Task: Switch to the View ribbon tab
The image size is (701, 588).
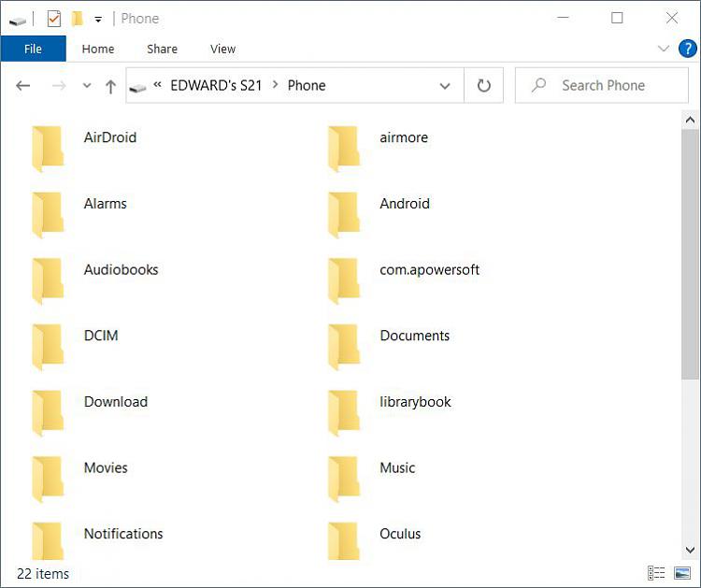Action: (x=222, y=49)
